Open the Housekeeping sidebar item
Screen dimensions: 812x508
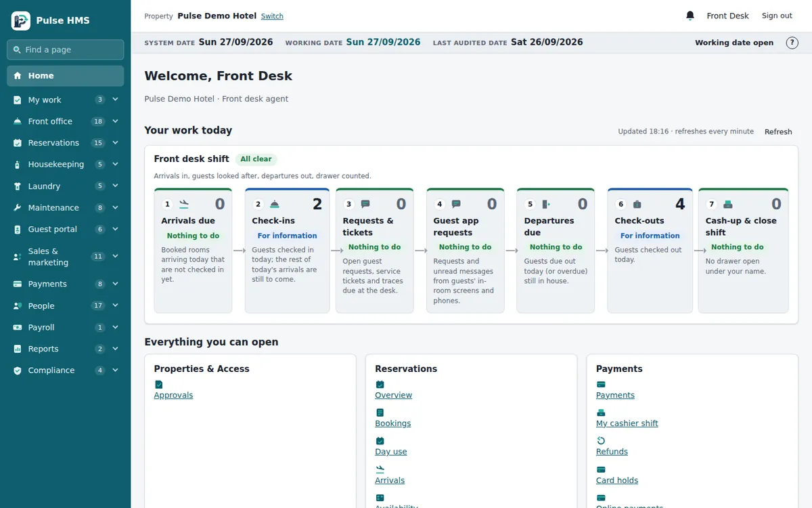coord(65,165)
